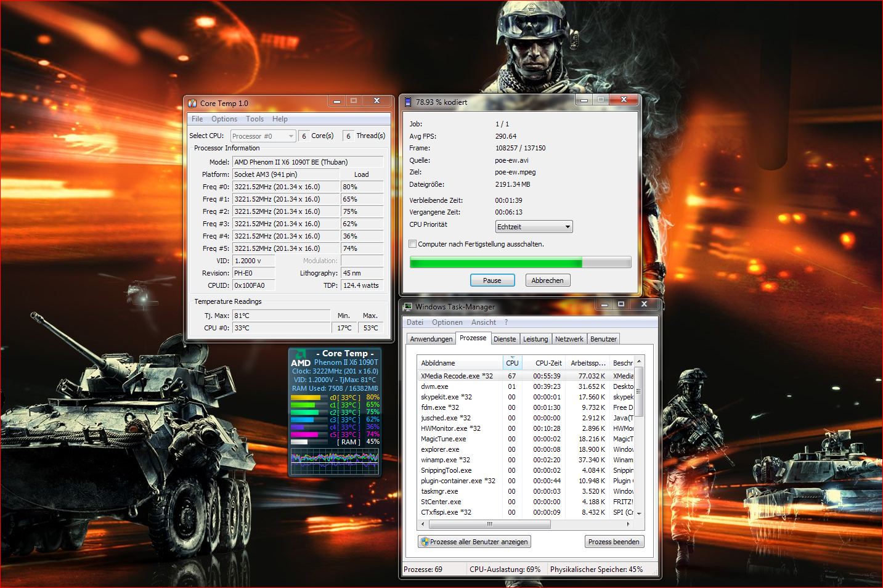
Task: Open Core Temp File menu
Action: tap(197, 119)
